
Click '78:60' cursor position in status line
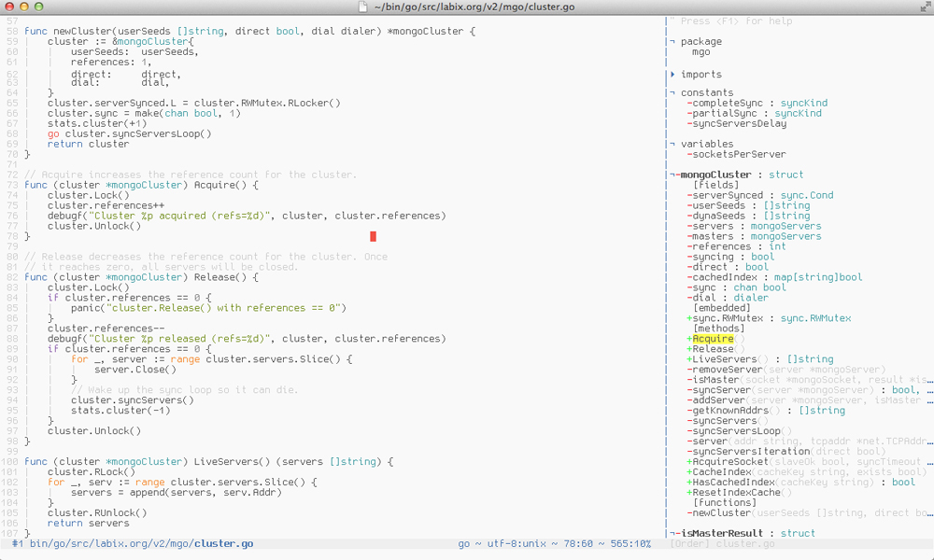click(577, 543)
